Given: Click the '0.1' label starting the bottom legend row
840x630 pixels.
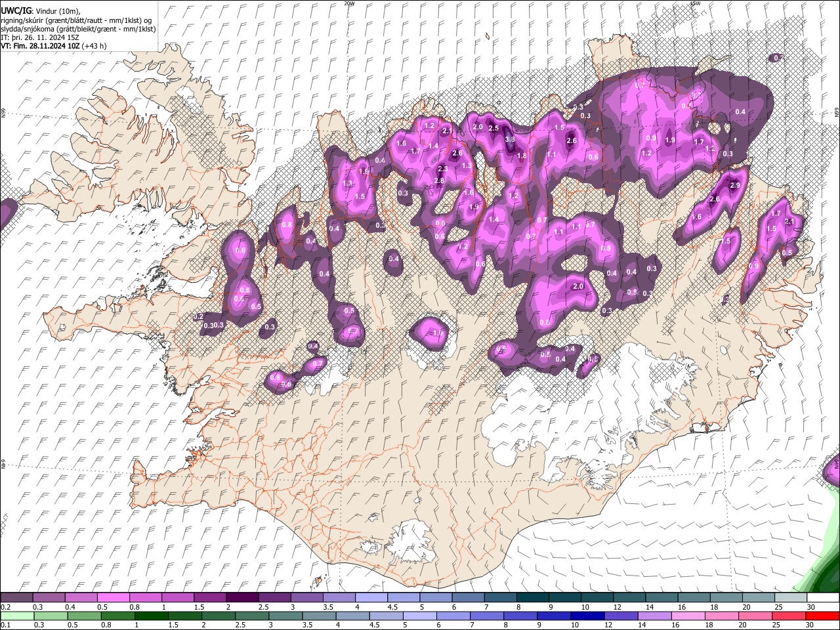Looking at the screenshot, I should (5, 625).
